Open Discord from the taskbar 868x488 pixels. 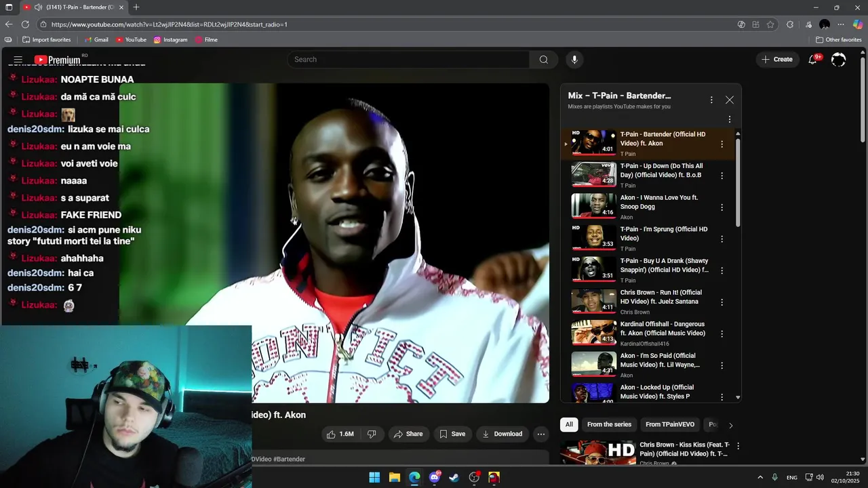(x=435, y=477)
